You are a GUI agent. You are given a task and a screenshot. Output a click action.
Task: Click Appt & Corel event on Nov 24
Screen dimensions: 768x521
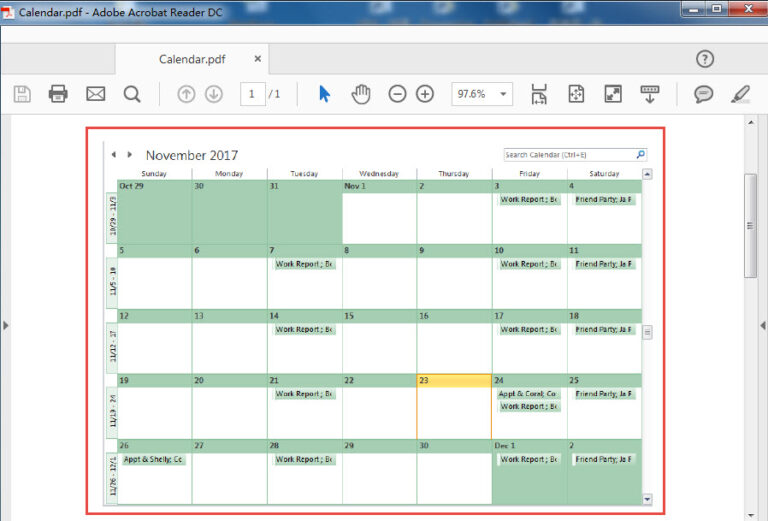528,394
